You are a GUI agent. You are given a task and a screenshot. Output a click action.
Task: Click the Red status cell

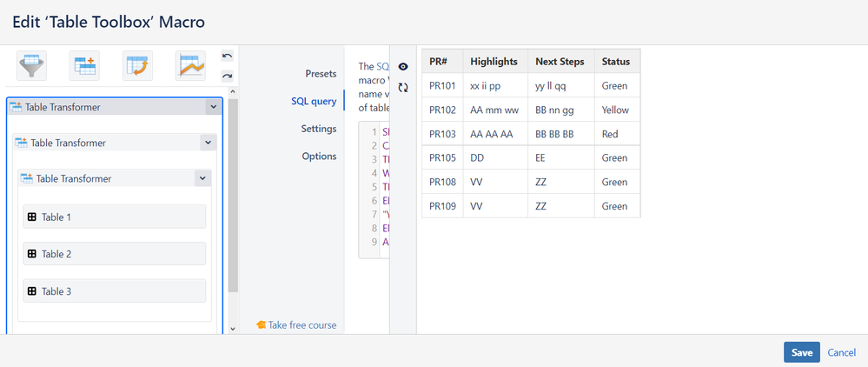pyautogui.click(x=617, y=134)
